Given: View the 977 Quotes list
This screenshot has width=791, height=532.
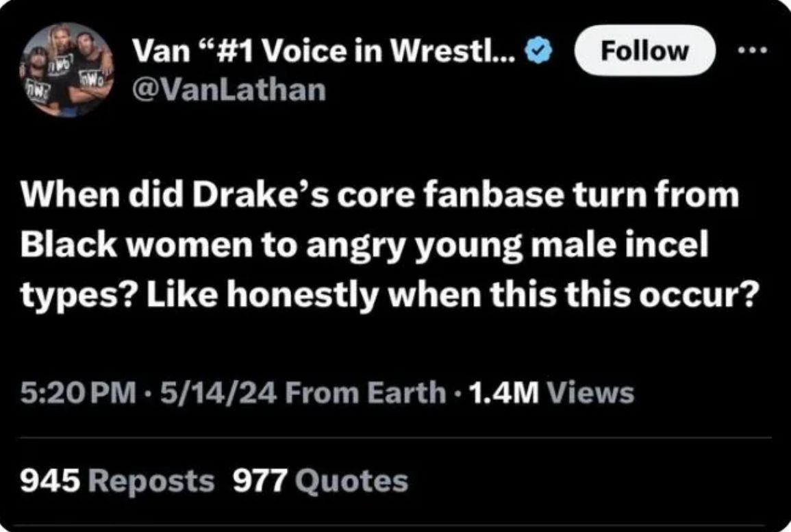Looking at the screenshot, I should 321,480.
